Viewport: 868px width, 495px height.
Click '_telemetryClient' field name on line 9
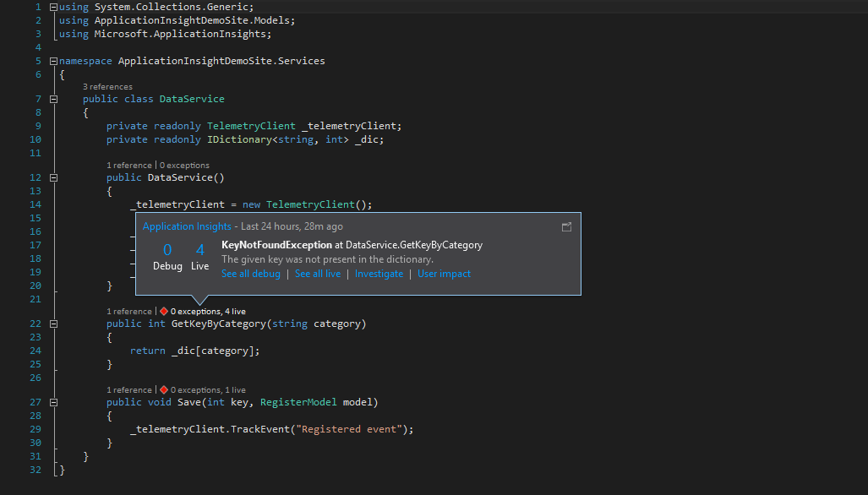[x=349, y=126]
